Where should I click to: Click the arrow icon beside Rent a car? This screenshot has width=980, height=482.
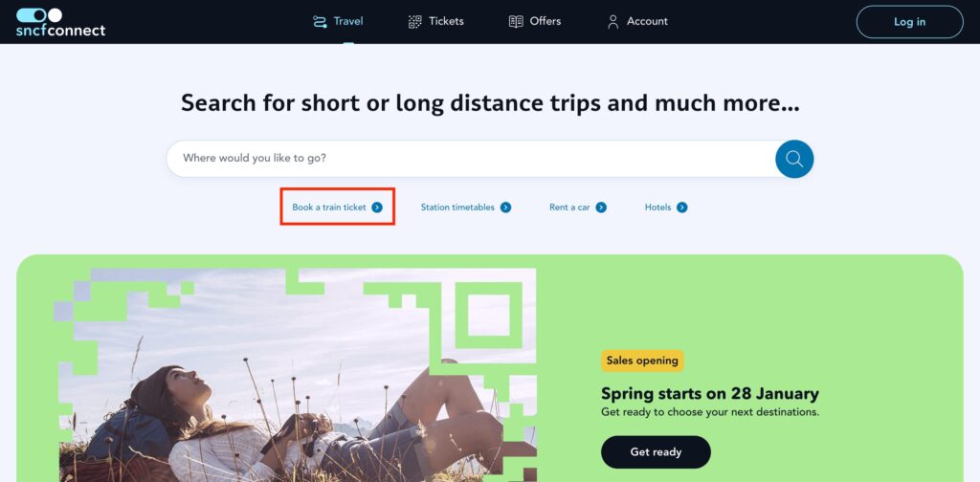601,208
